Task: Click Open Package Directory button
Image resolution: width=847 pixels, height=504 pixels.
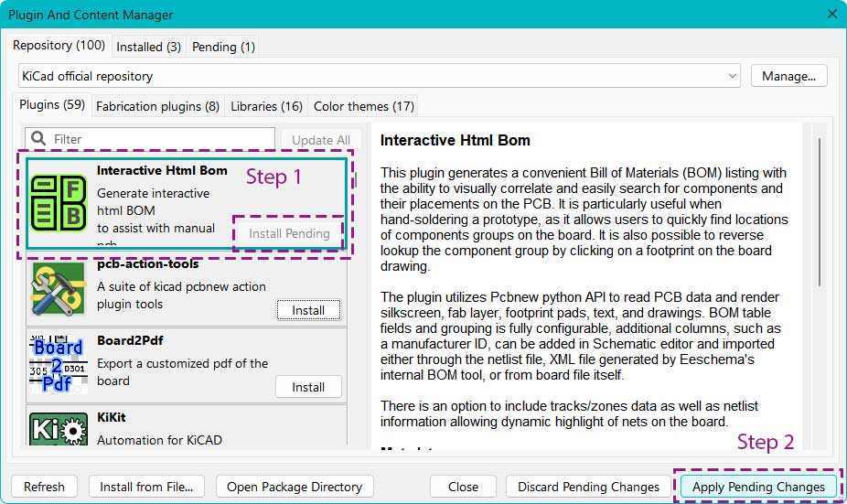Action: [x=295, y=487]
